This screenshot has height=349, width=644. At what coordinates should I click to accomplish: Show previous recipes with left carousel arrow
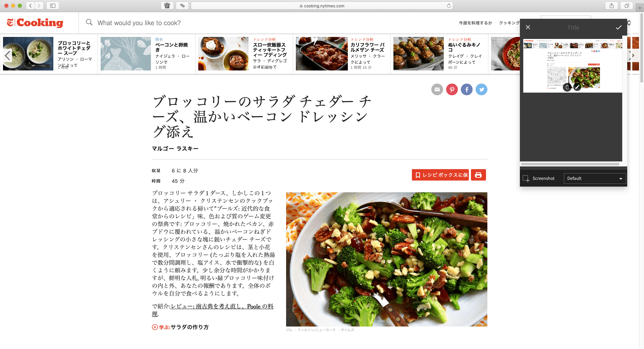click(x=7, y=55)
